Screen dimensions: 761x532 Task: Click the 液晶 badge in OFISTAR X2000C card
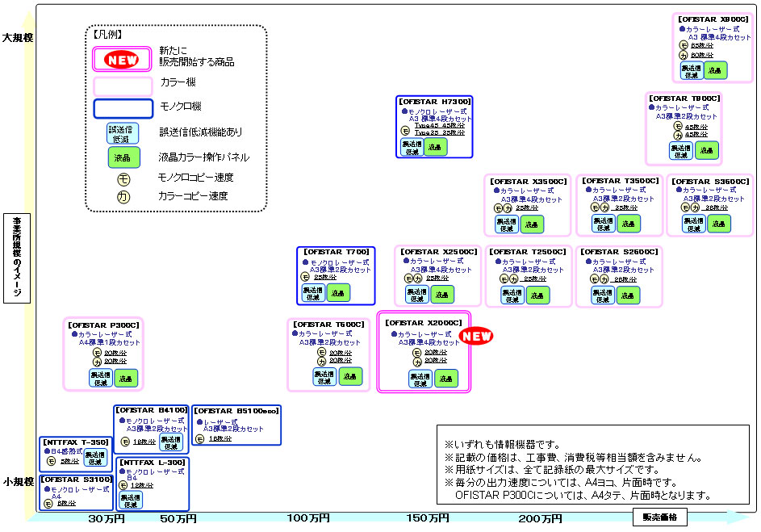(x=446, y=379)
